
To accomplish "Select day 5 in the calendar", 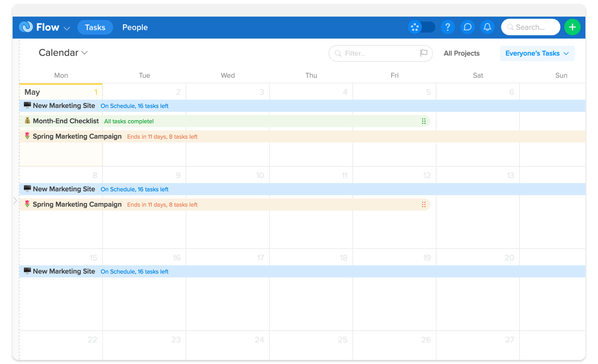I will click(394, 125).
